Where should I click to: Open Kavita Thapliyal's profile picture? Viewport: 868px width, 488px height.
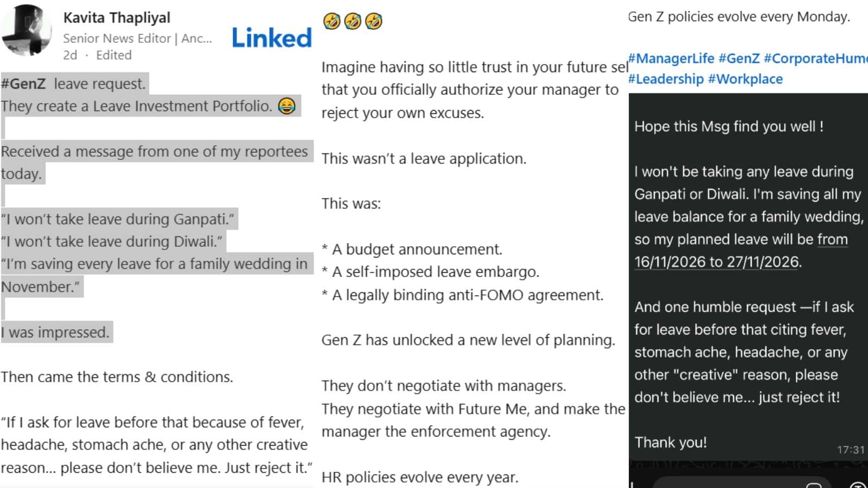coord(26,30)
